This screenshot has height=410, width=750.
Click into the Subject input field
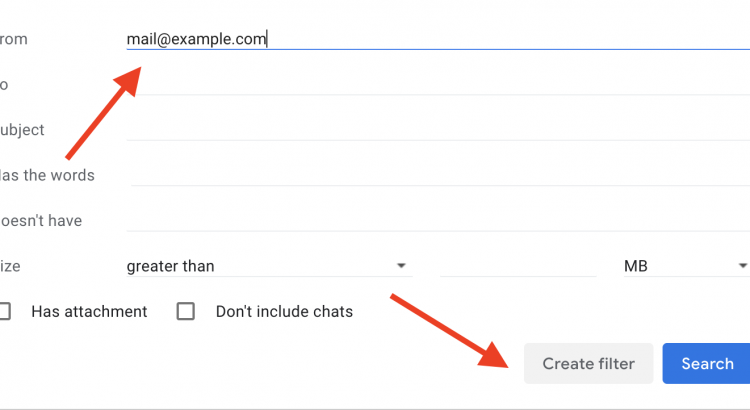coord(430,130)
